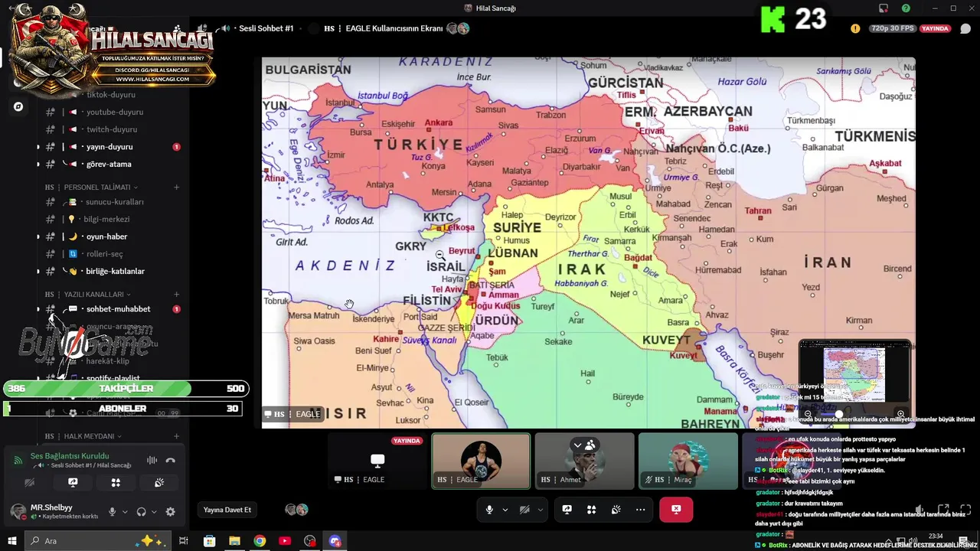980x551 pixels.
Task: Open noise suppression icon in voice panel
Action: pos(152,460)
